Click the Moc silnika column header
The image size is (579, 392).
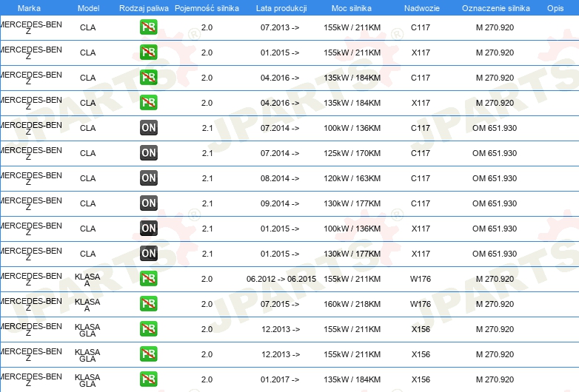(352, 8)
